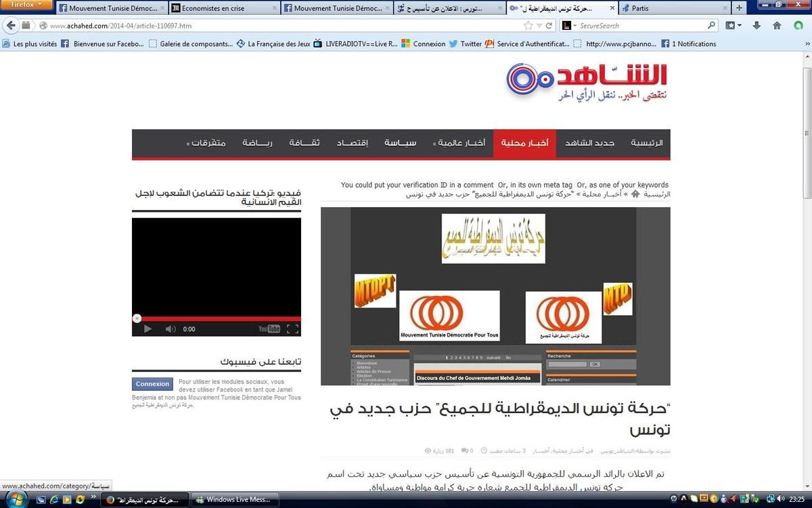Click the video progress bar
This screenshot has height=508, width=812.
tap(217, 318)
